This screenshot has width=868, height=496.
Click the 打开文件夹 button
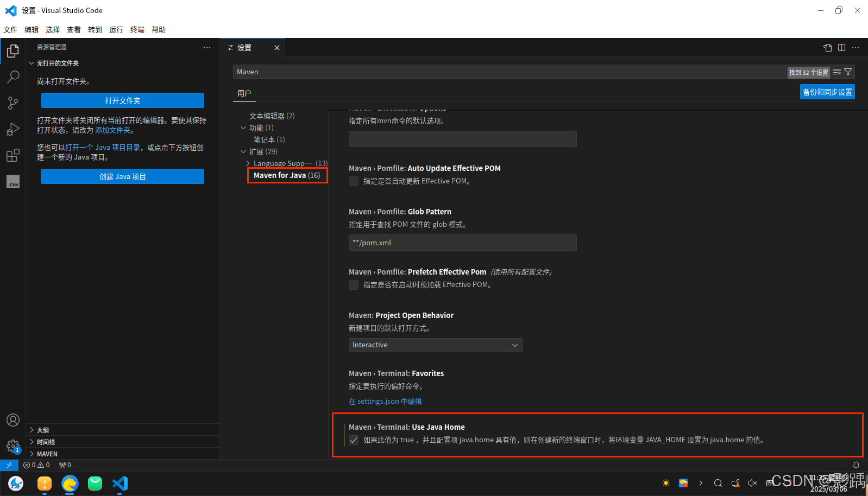[x=123, y=100]
